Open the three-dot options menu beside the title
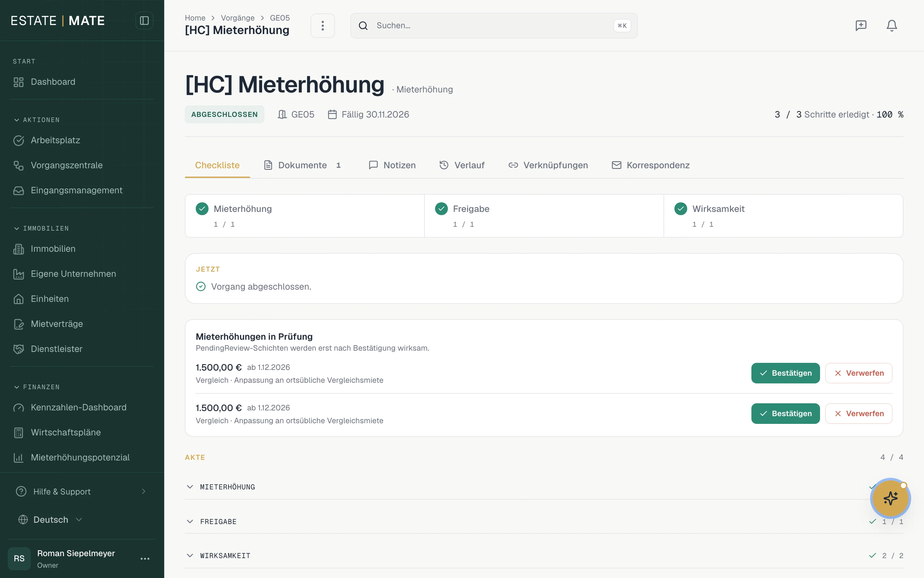Screen dimensions: 924x578 click(x=323, y=26)
